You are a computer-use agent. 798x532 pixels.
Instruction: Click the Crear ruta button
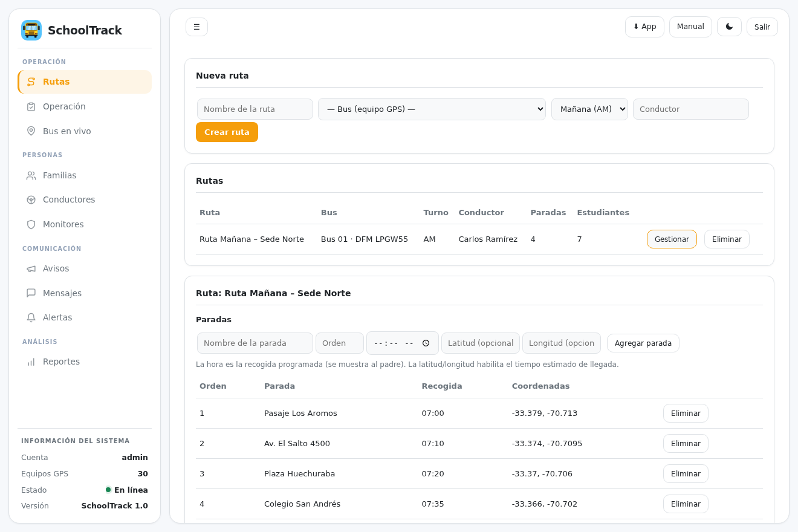click(227, 132)
